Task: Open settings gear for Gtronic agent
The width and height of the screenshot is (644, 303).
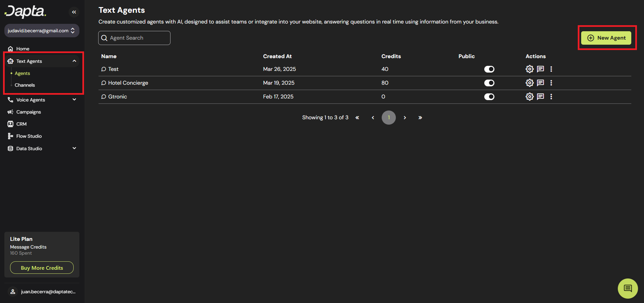Action: (529, 96)
